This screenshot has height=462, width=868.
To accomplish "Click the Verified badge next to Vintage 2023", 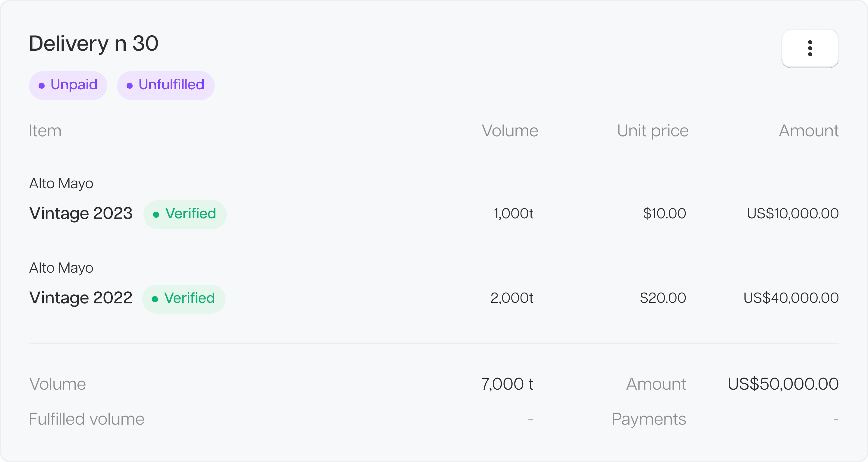I will tap(185, 214).
